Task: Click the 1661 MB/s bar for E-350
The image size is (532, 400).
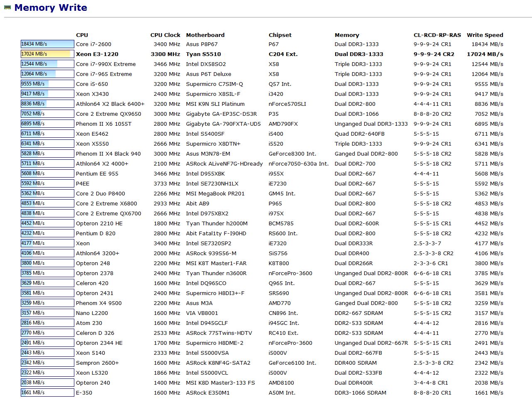Action: [x=47, y=393]
